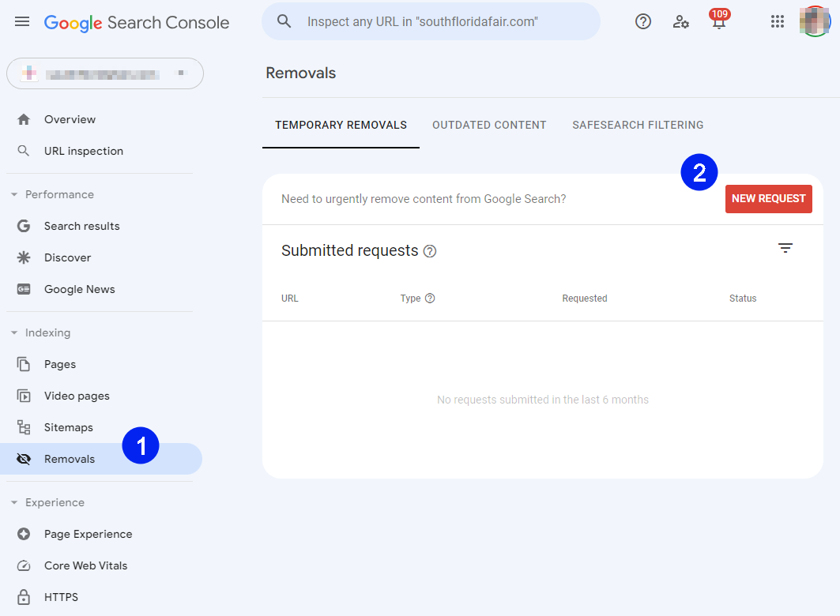Open the Pages indexing report
The height and width of the screenshot is (616, 840).
point(60,364)
